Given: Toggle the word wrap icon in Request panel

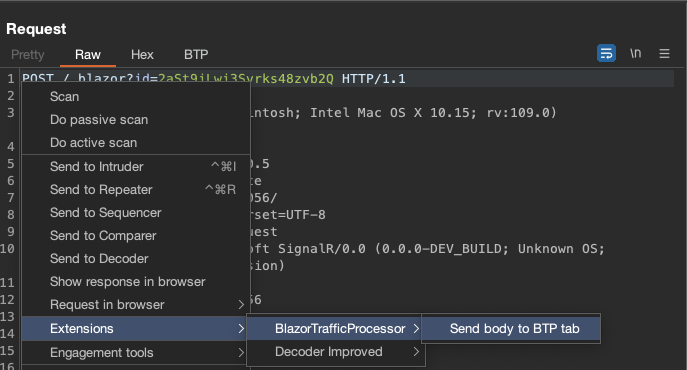Looking at the screenshot, I should [606, 53].
